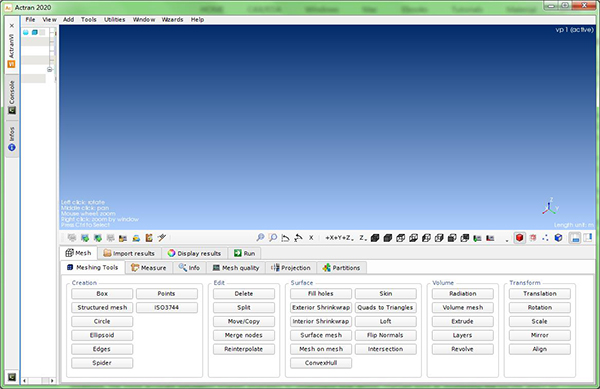Click the red gear-like icon after the red cube

pyautogui.click(x=533, y=238)
